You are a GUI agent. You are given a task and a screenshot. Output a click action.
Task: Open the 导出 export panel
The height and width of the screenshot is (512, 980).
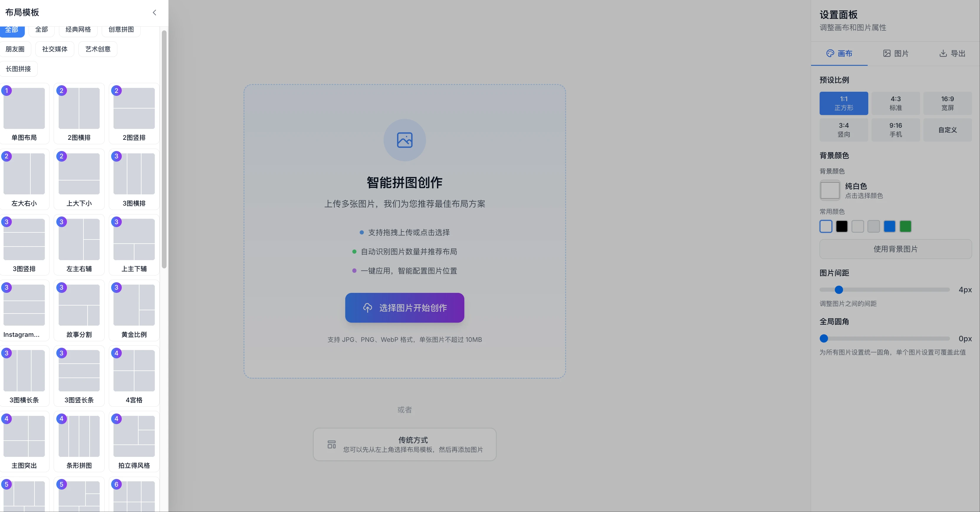pos(953,53)
